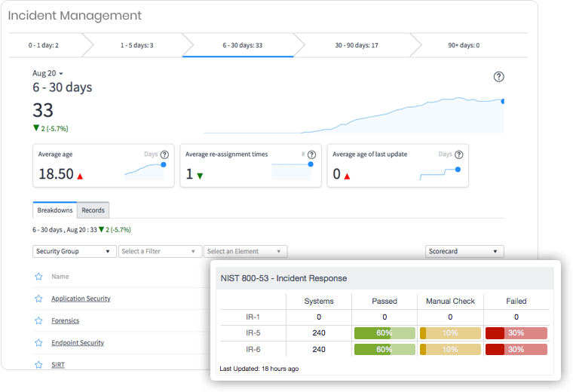Open the Scorecard dropdown
Image resolution: width=573 pixels, height=392 pixels.
(464, 251)
